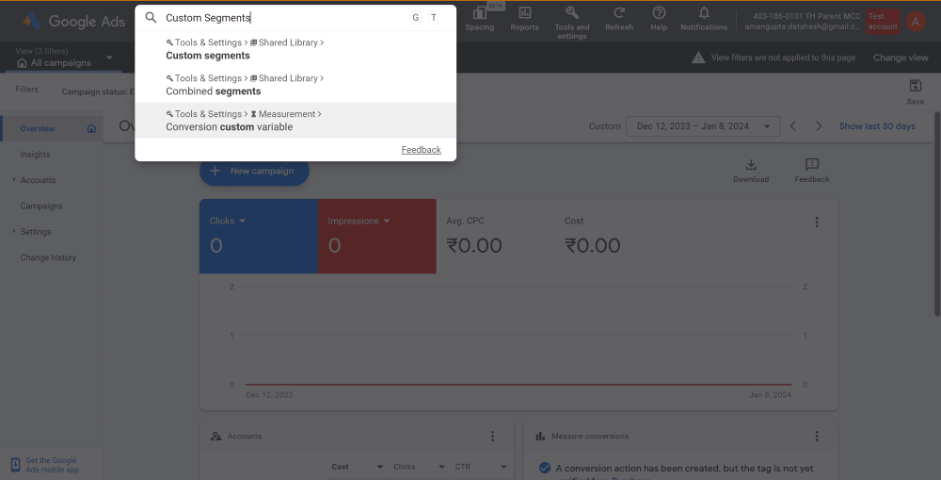
Task: Click the Change view link
Action: coord(900,58)
